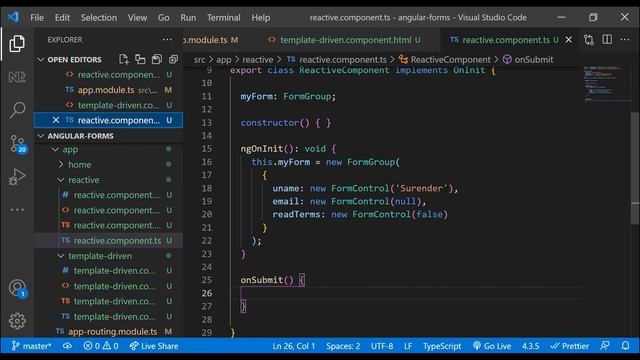Open the Run menu
This screenshot has width=640, height=360.
click(x=188, y=18)
